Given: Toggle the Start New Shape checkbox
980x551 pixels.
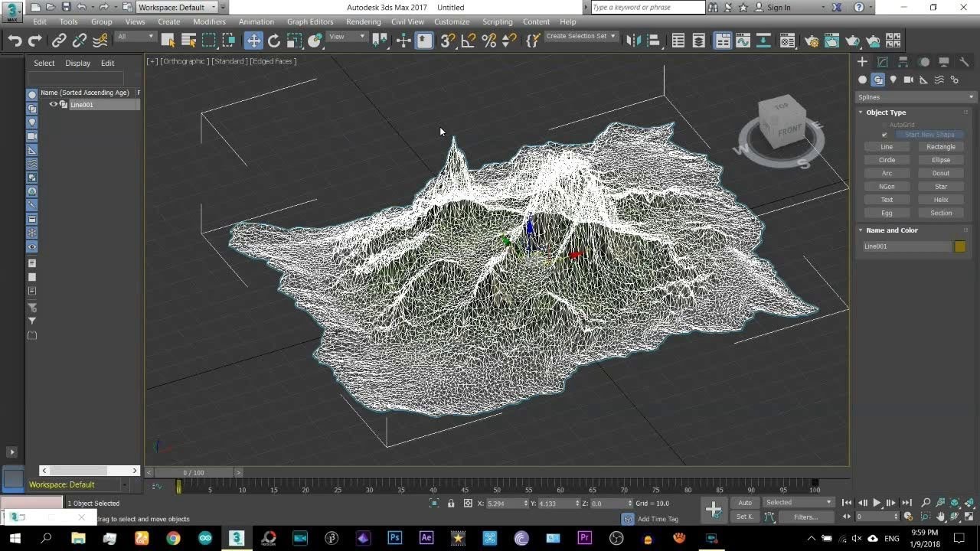Looking at the screenshot, I should [x=885, y=135].
